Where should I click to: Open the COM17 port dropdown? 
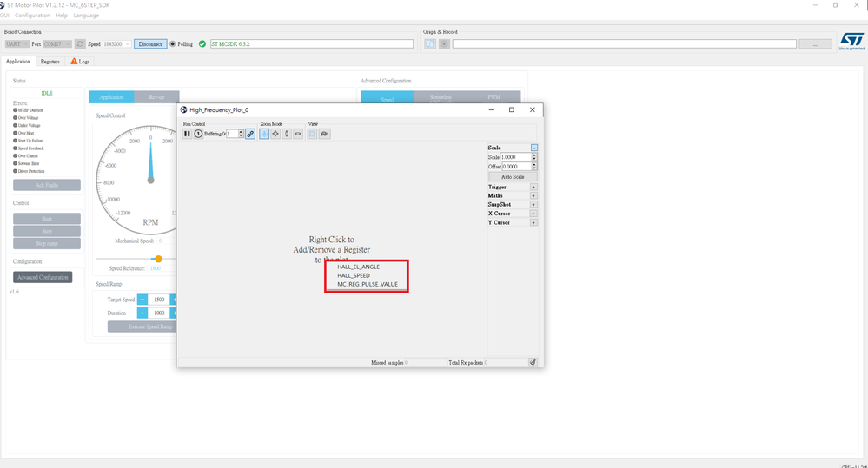point(57,43)
